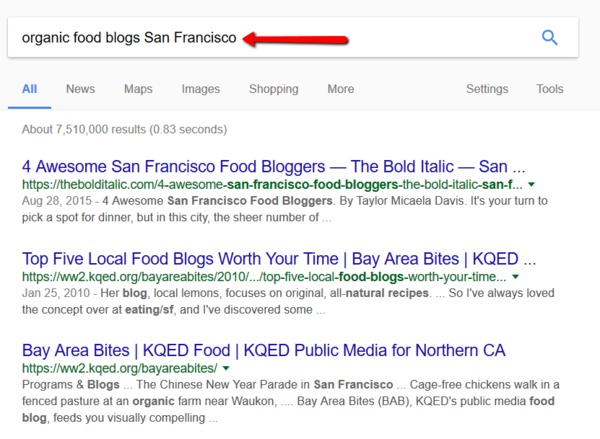
Task: Open the Images tab
Action: [x=201, y=89]
